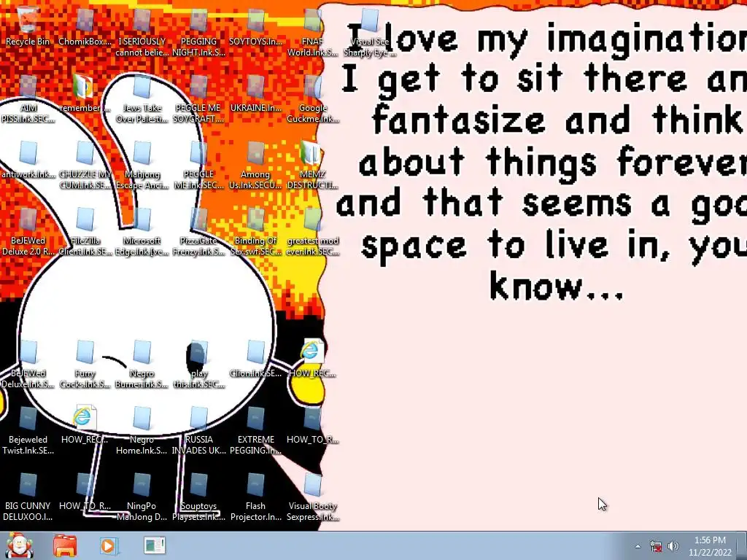The image size is (747, 560).
Task: Open the taskbar clock showing 1:56 PM
Action: pyautogui.click(x=710, y=546)
